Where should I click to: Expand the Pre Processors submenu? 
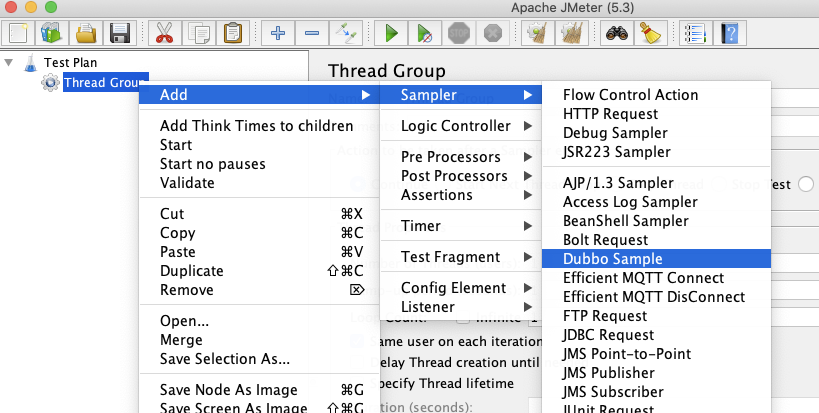click(x=461, y=157)
